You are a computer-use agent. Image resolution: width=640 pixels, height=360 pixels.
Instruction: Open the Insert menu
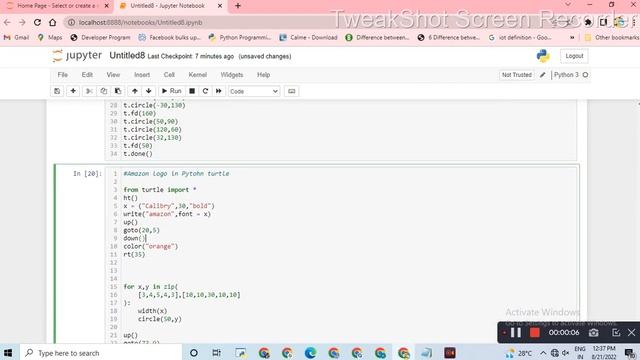coord(142,75)
